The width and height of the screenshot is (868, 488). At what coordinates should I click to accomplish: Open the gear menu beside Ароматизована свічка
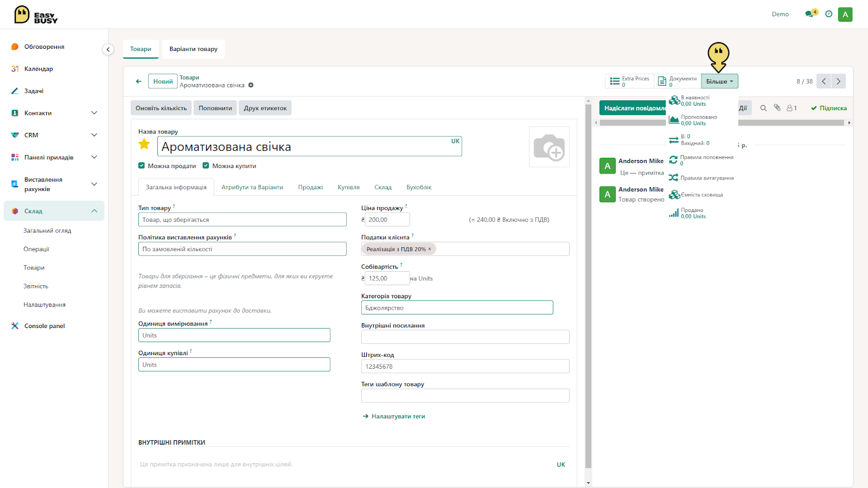(251, 85)
